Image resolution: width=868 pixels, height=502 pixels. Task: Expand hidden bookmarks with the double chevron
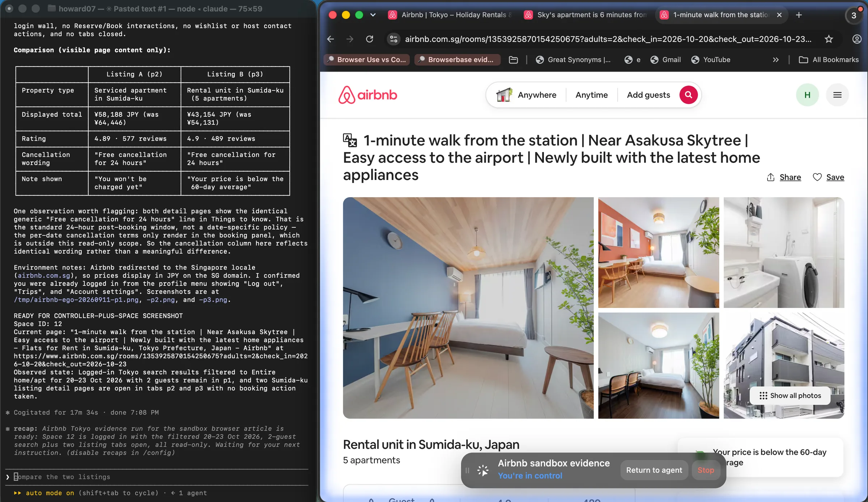(x=775, y=60)
